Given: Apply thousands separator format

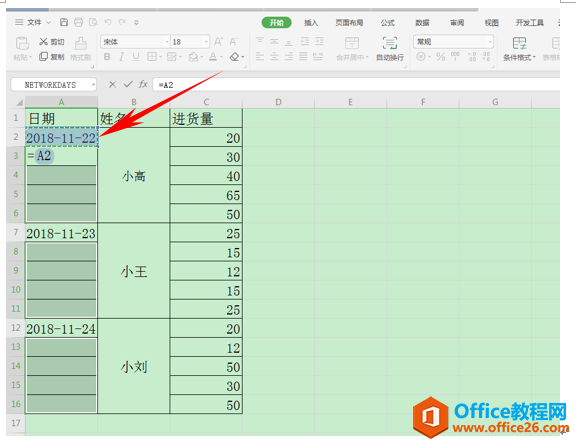Looking at the screenshot, I should coord(456,57).
